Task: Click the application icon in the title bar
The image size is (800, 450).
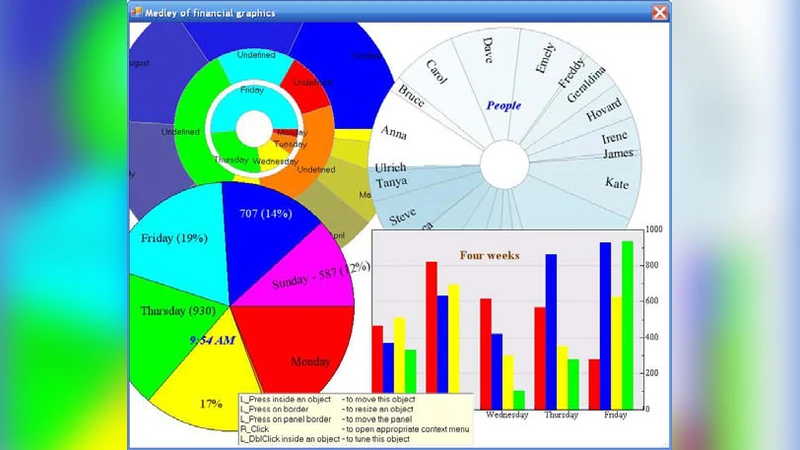Action: 137,13
